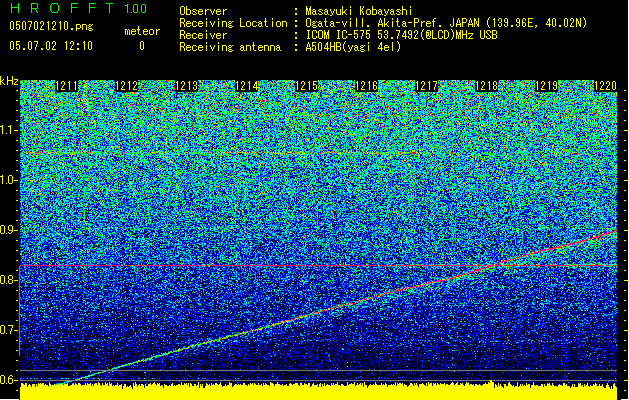Click the meteor count value 0
Screen dimensions: 629x400
pyautogui.click(x=142, y=46)
